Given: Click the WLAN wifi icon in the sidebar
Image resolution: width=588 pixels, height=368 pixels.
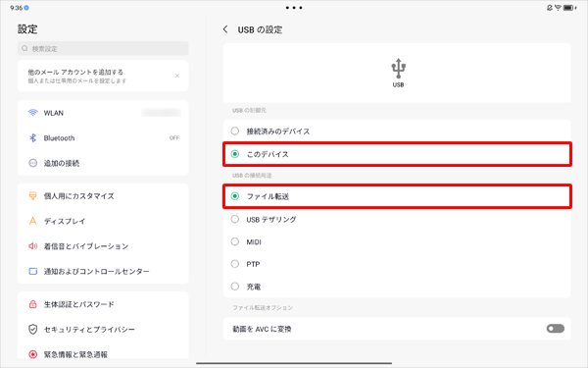Looking at the screenshot, I should 33,113.
